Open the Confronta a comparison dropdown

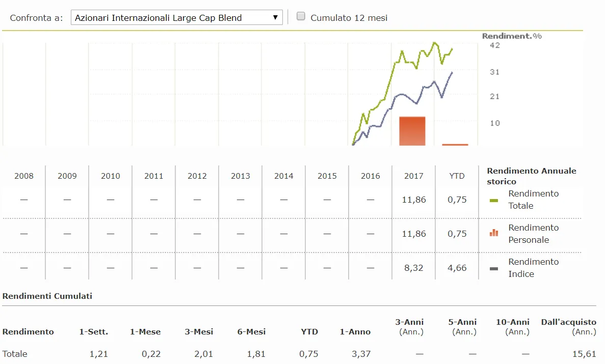[x=176, y=18]
